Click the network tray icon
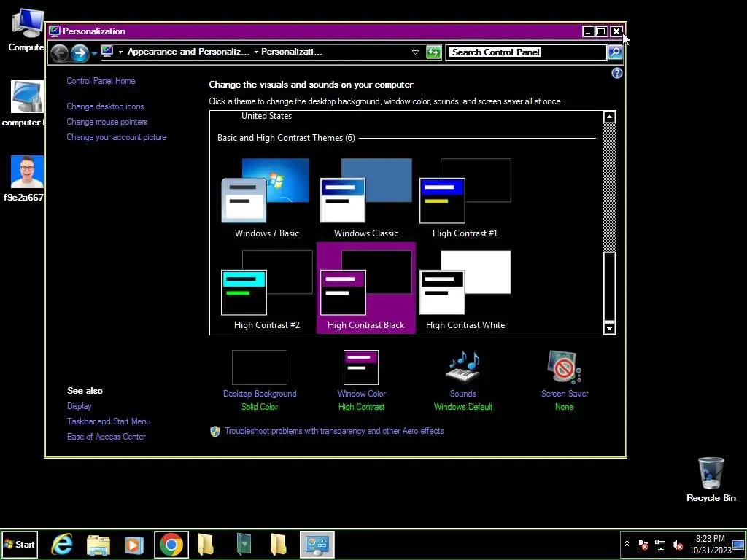The width and height of the screenshot is (747, 560). click(659, 544)
